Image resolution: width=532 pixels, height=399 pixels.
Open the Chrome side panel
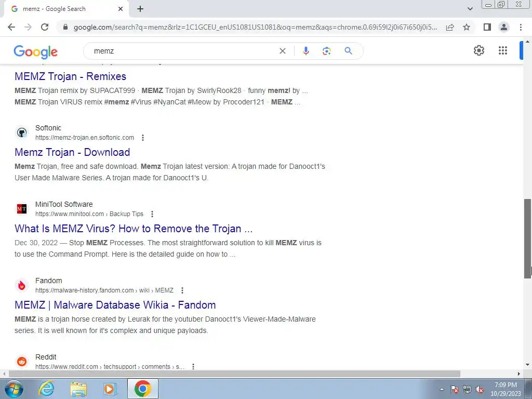click(x=487, y=27)
